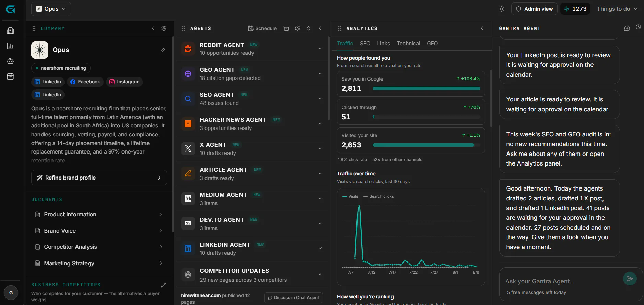Open the Instagram social link

coord(124,82)
